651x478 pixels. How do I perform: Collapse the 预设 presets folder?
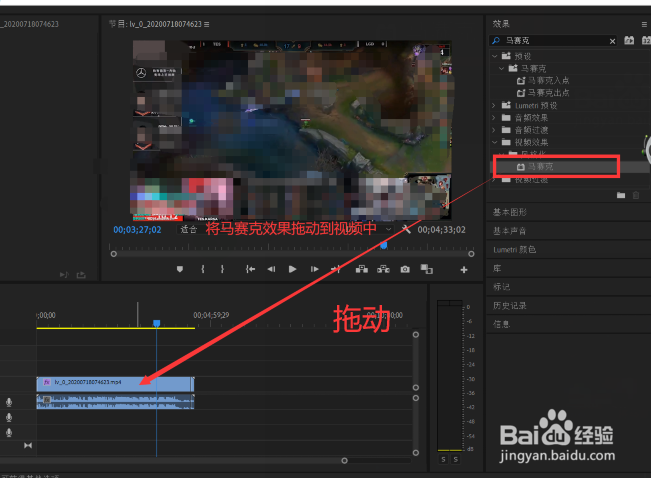[494, 56]
